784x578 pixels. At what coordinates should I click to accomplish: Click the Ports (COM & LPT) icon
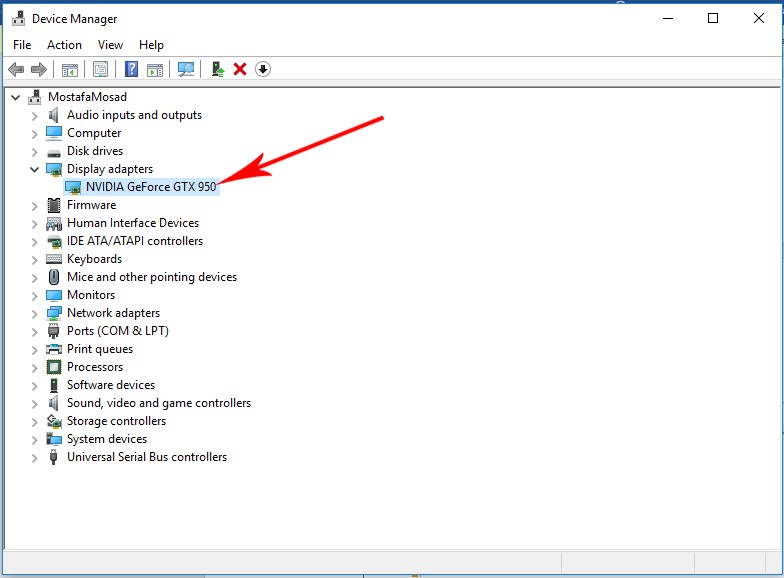[x=54, y=331]
